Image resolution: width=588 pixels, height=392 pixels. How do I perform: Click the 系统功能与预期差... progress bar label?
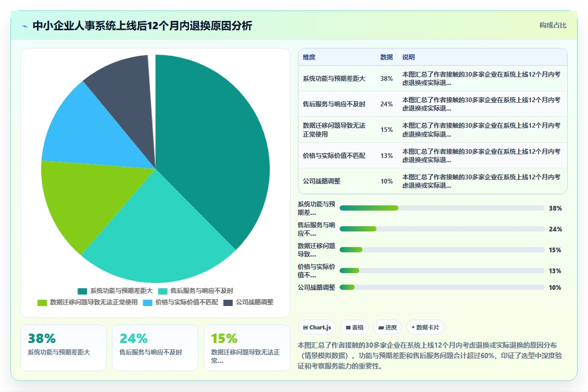click(x=317, y=209)
